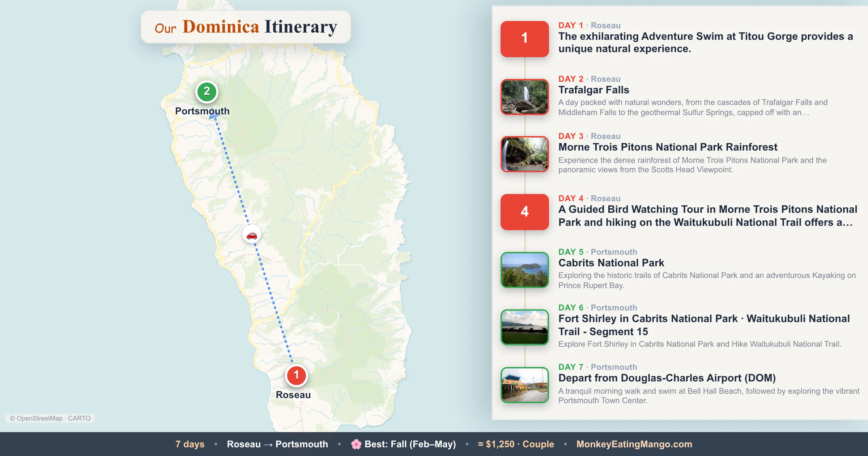Click the Kayaking on Prince Rupert Bay description

707,280
